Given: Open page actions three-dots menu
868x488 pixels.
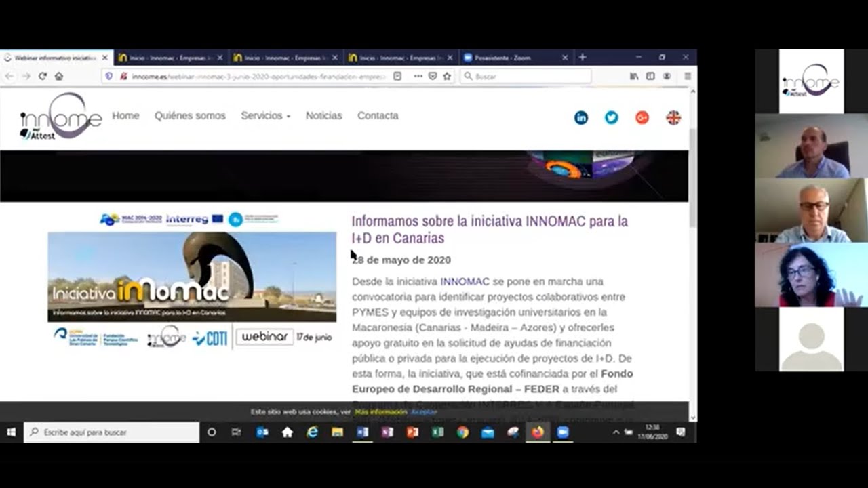Looking at the screenshot, I should click(x=418, y=76).
